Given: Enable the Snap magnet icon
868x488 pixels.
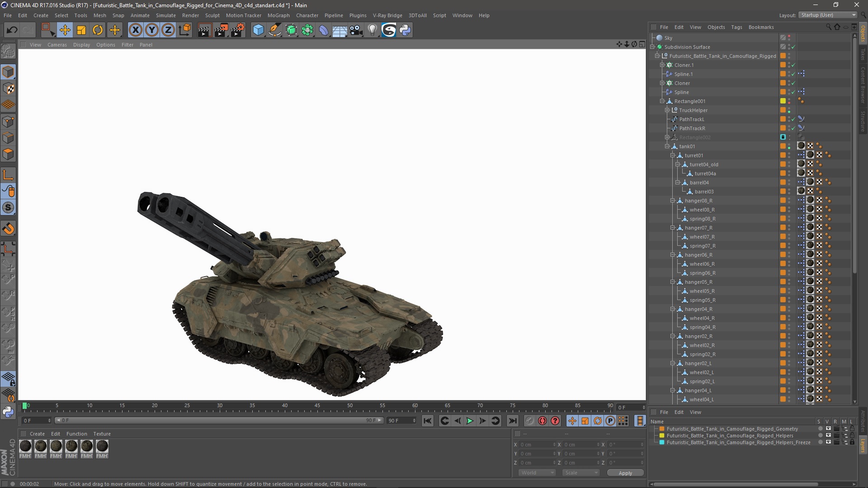Looking at the screenshot, I should point(8,229).
